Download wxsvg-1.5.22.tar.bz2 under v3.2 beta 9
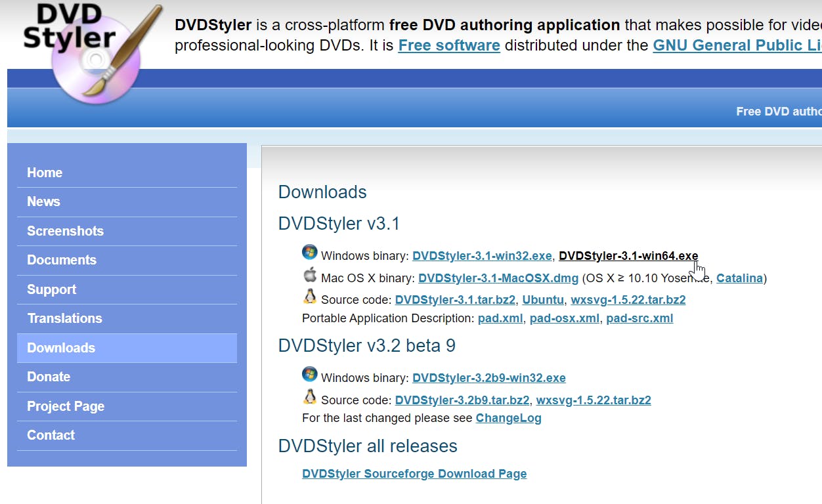Screen dimensions: 822x504 [x=594, y=400]
